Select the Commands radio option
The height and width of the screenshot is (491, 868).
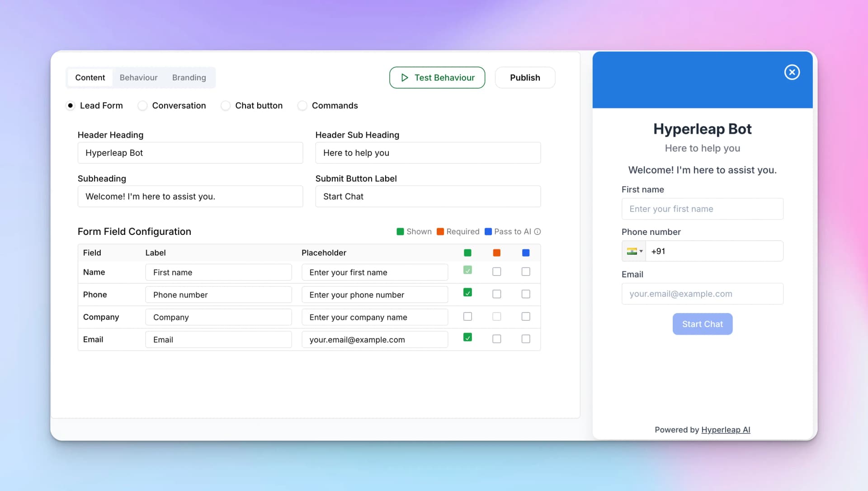coord(302,106)
